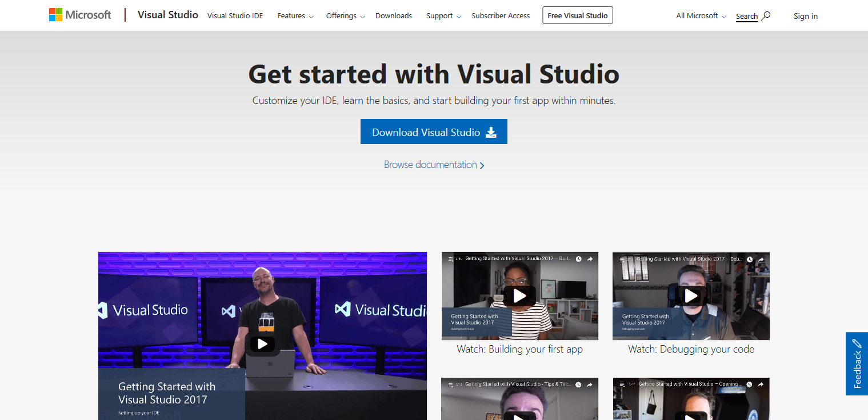The width and height of the screenshot is (868, 420).
Task: Click the Search label in the header
Action: pos(747,16)
